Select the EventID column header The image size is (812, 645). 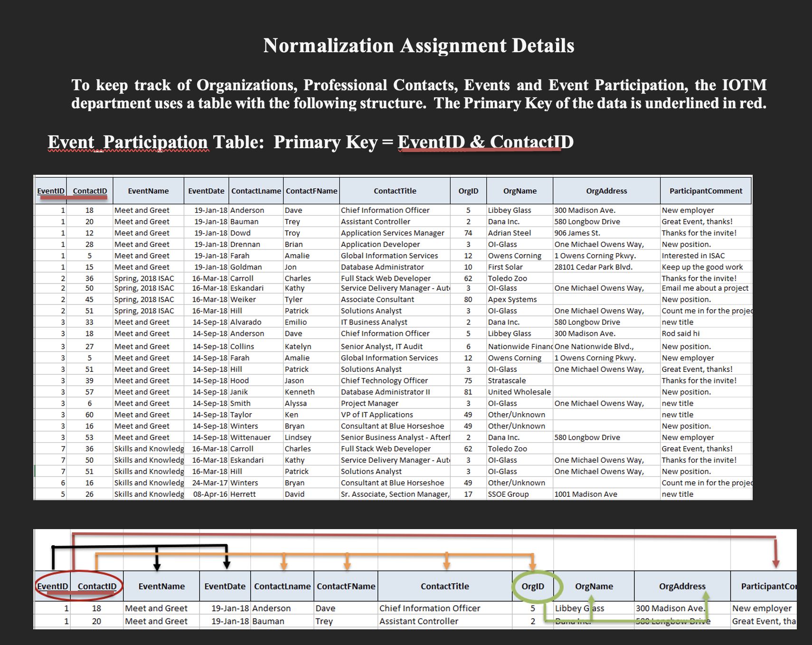(x=51, y=190)
